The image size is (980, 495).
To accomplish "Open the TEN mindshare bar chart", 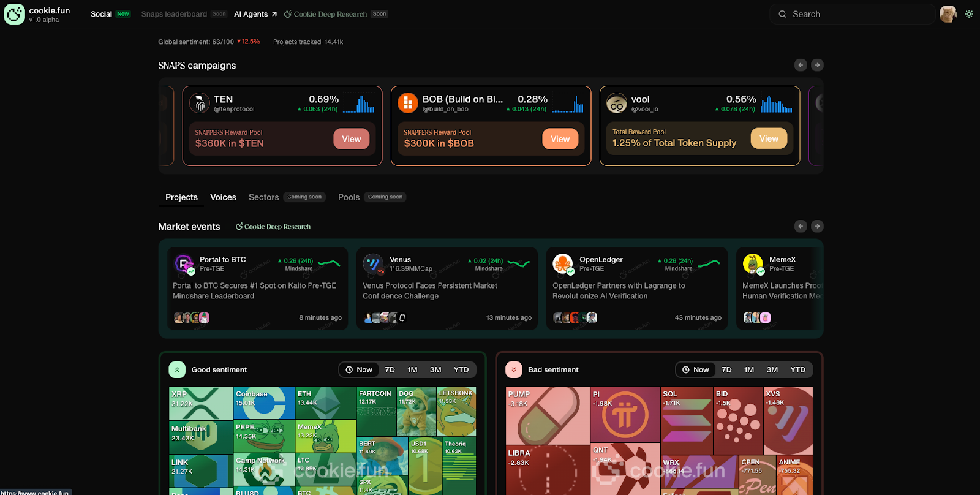I will click(359, 104).
